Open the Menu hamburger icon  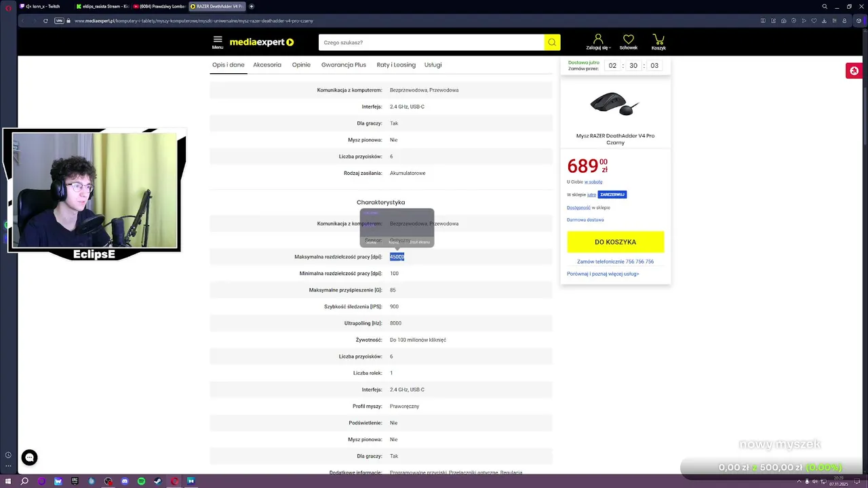[217, 42]
